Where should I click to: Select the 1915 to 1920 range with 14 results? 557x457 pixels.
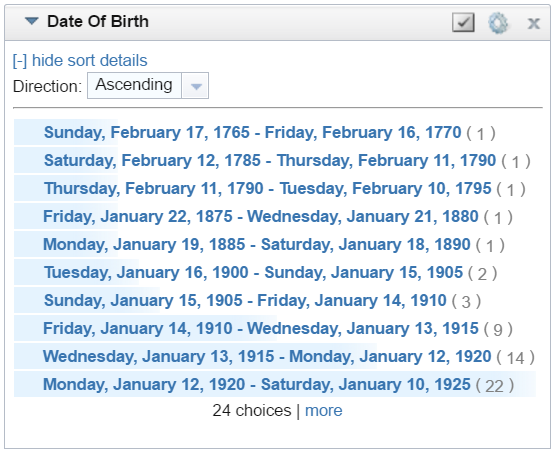coord(267,356)
